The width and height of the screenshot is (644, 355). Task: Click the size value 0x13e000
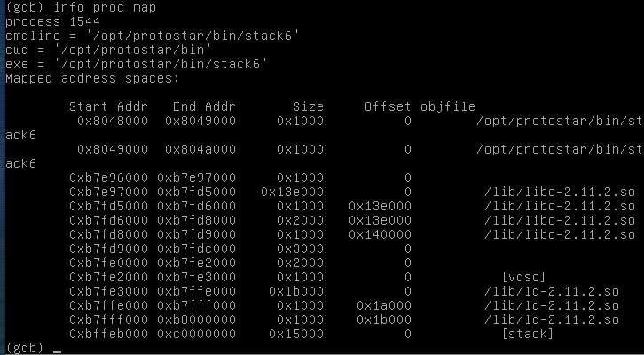(x=293, y=192)
